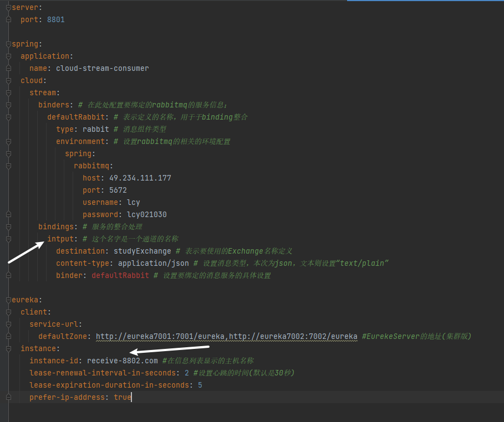
Task: Click the server port value 8801
Action: point(55,20)
